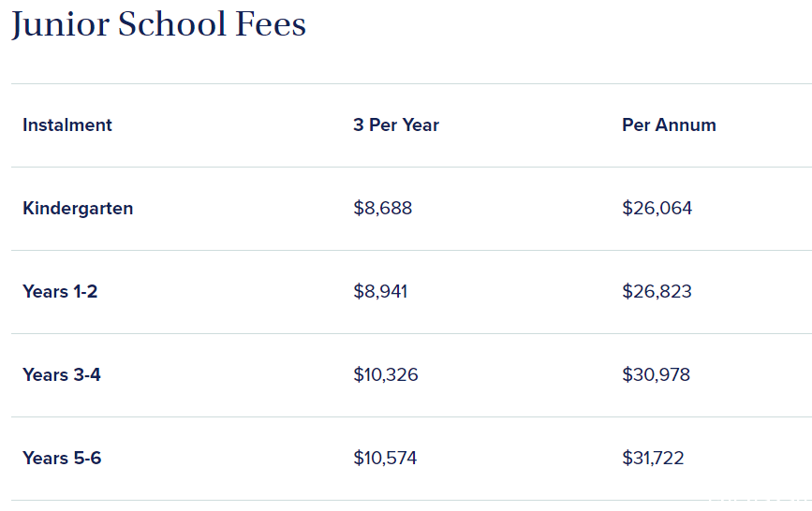Click the Per Annum column header
This screenshot has width=812, height=511.
pos(669,124)
